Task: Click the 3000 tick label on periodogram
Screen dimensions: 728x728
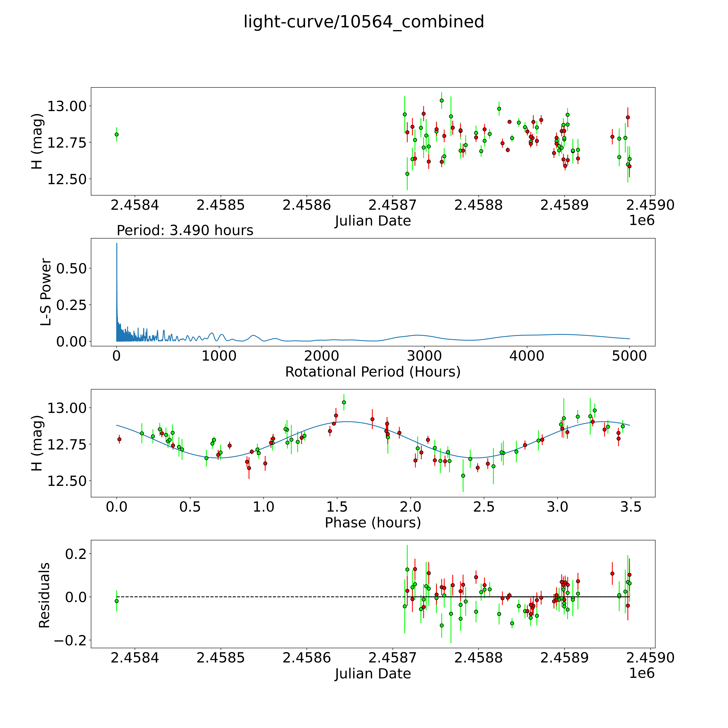Action: [424, 356]
